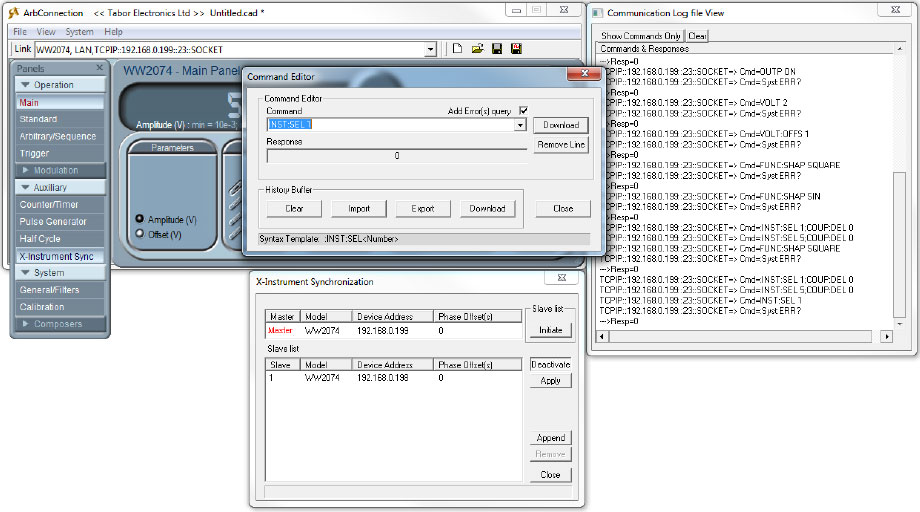The width and height of the screenshot is (920, 512).
Task: Toggle the Add Error(s) query checkbox
Action: click(523, 111)
